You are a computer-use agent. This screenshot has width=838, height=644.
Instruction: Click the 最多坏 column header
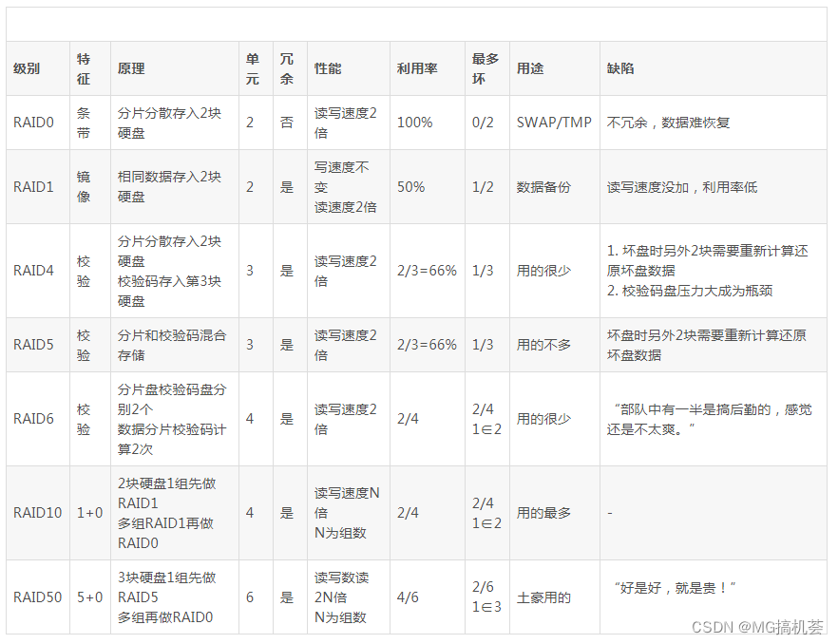[487, 68]
